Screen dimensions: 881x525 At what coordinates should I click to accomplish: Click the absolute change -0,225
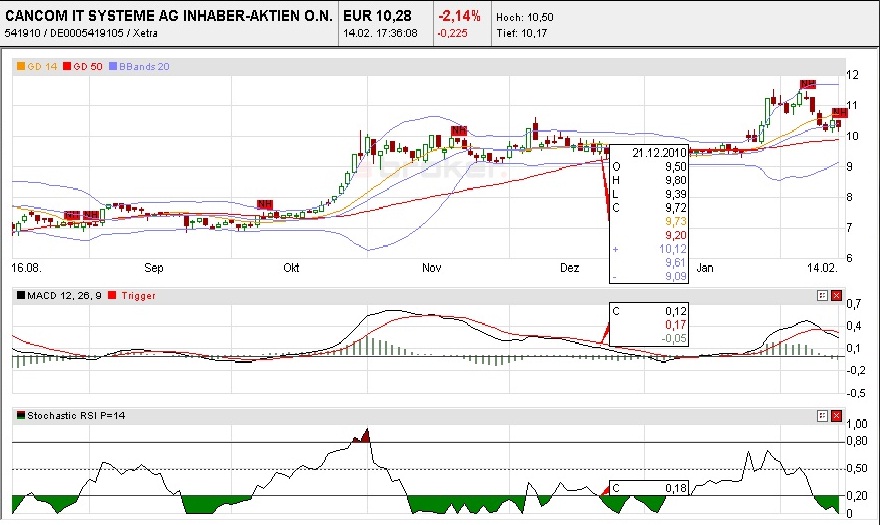pyautogui.click(x=453, y=33)
